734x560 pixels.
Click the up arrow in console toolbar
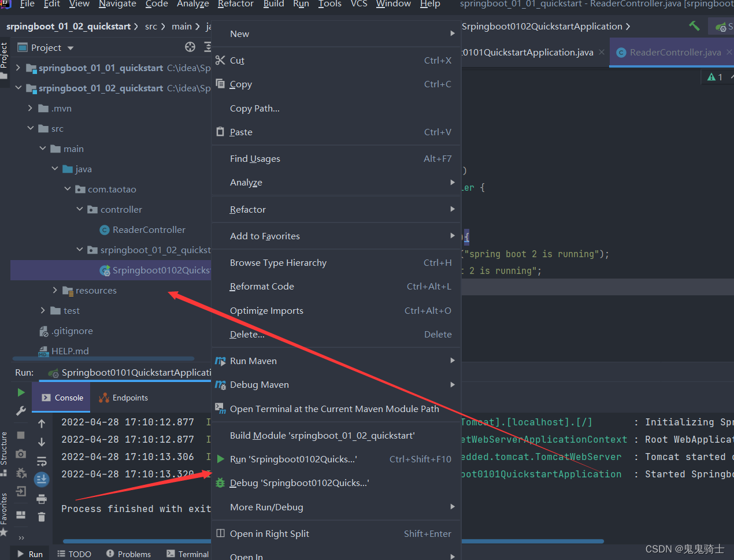[42, 424]
